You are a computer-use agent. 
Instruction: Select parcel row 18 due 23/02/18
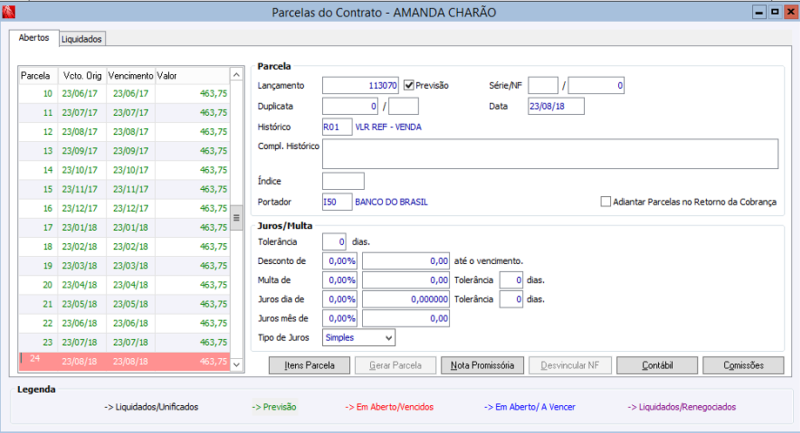point(124,246)
